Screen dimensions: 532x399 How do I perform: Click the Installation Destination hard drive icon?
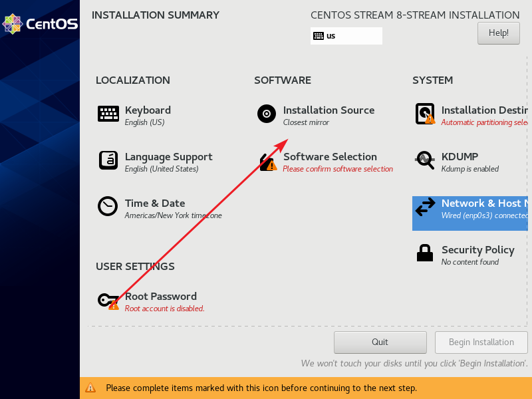tap(425, 114)
